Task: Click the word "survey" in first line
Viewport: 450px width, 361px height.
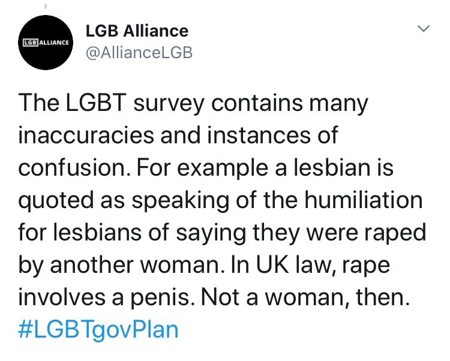Action: click(x=169, y=104)
